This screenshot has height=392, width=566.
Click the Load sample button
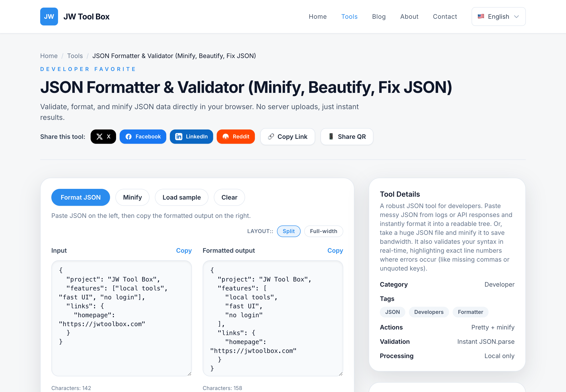tap(181, 197)
